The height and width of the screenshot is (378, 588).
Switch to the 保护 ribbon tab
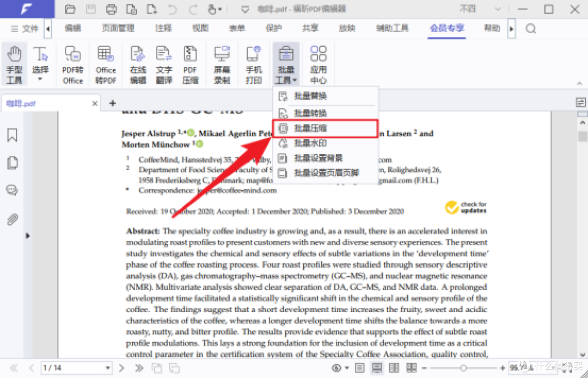pos(274,28)
